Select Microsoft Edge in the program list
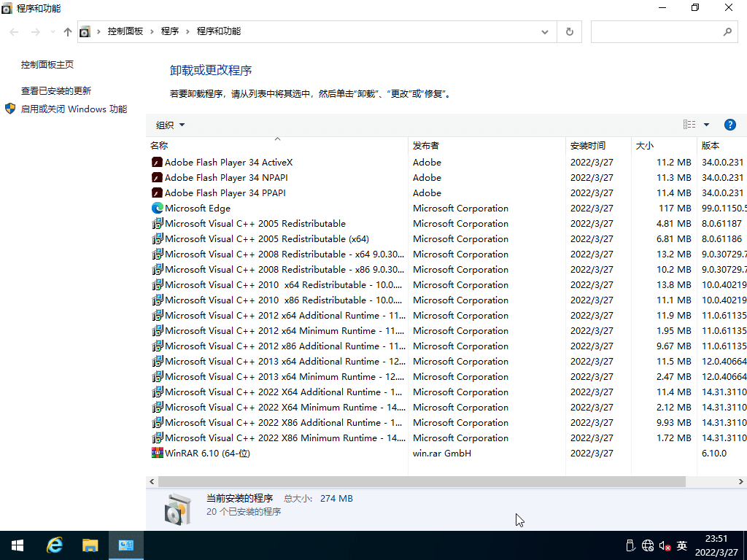The image size is (747, 560). coord(198,208)
